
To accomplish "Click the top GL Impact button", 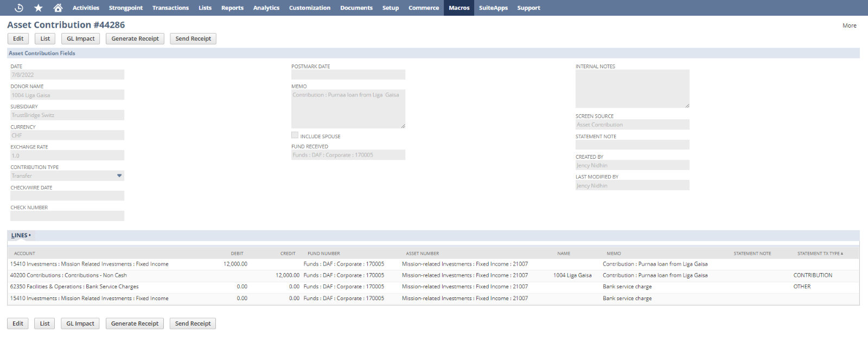I will tap(80, 38).
